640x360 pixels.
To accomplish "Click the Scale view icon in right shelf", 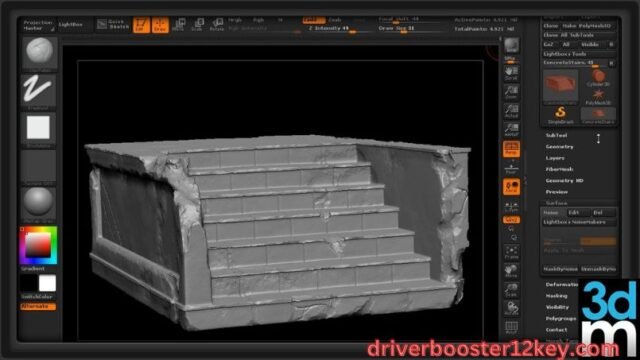I will pos(511,290).
